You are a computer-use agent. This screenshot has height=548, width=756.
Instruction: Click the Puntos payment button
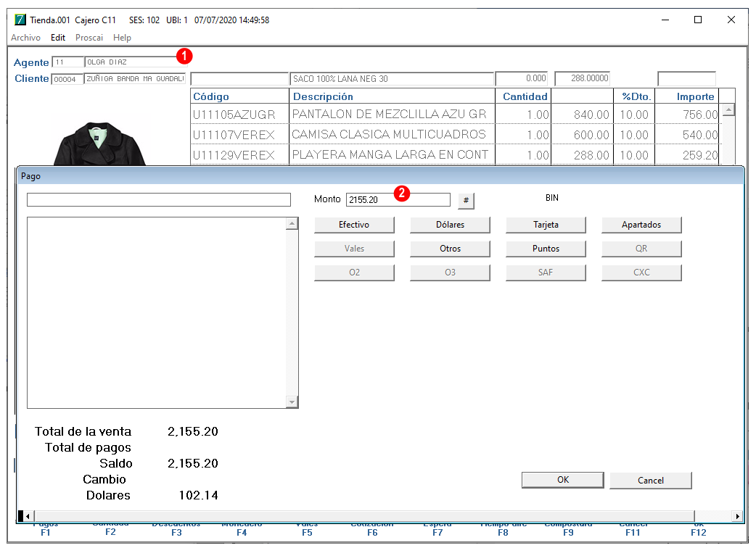pyautogui.click(x=546, y=249)
